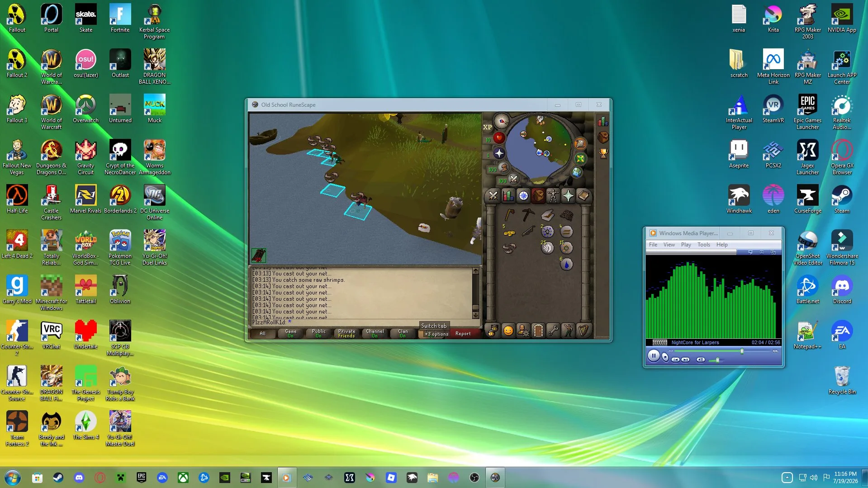Click chat scrollbar down arrow
This screenshot has width=868, height=488.
[x=475, y=315]
